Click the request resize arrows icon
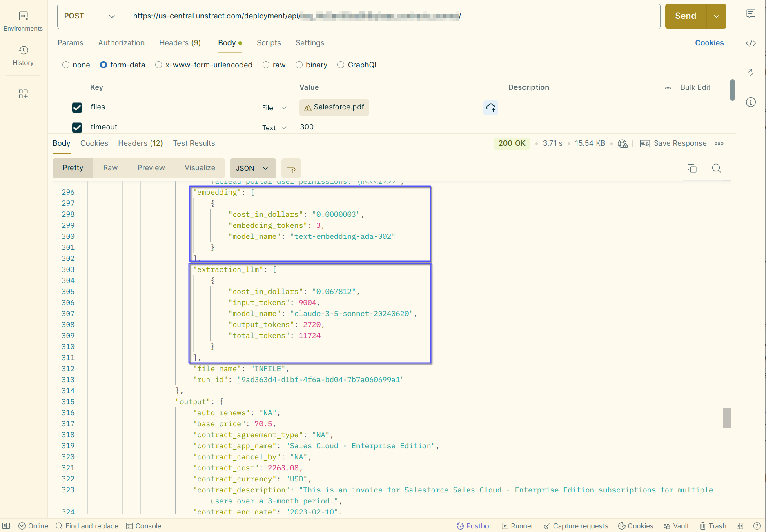766x532 pixels. [750, 73]
